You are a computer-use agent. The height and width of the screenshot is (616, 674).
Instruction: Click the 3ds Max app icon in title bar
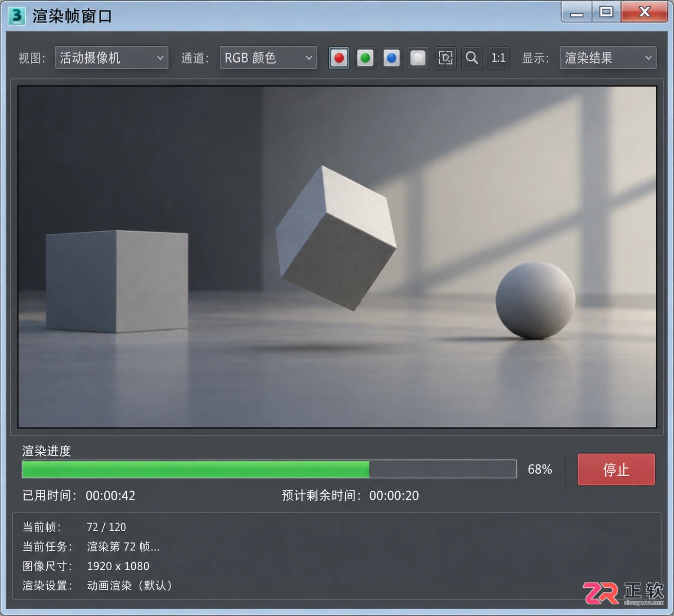[17, 16]
